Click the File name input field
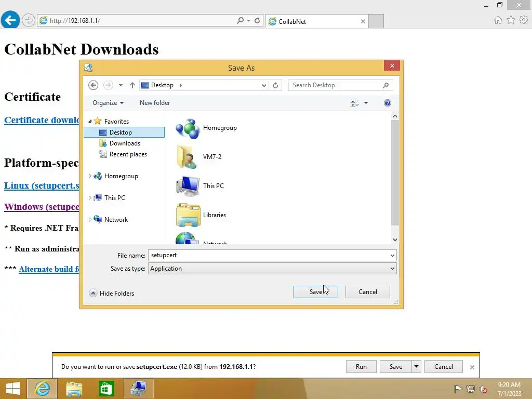The height and width of the screenshot is (399, 532). 269,256
